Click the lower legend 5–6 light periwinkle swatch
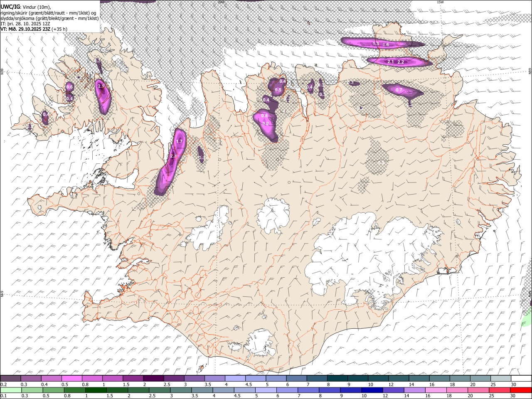This screenshot has height=399, width=532. pyautogui.click(x=266, y=390)
